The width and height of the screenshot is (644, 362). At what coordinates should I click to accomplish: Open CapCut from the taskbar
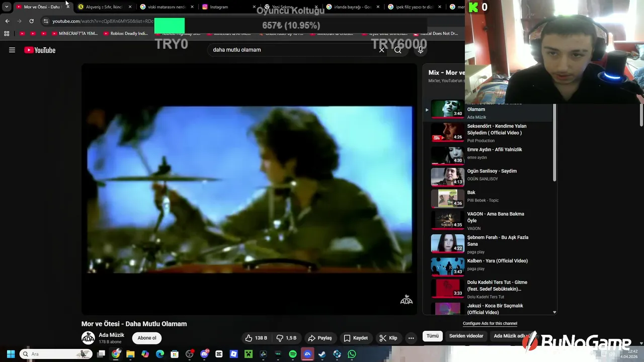point(219,354)
